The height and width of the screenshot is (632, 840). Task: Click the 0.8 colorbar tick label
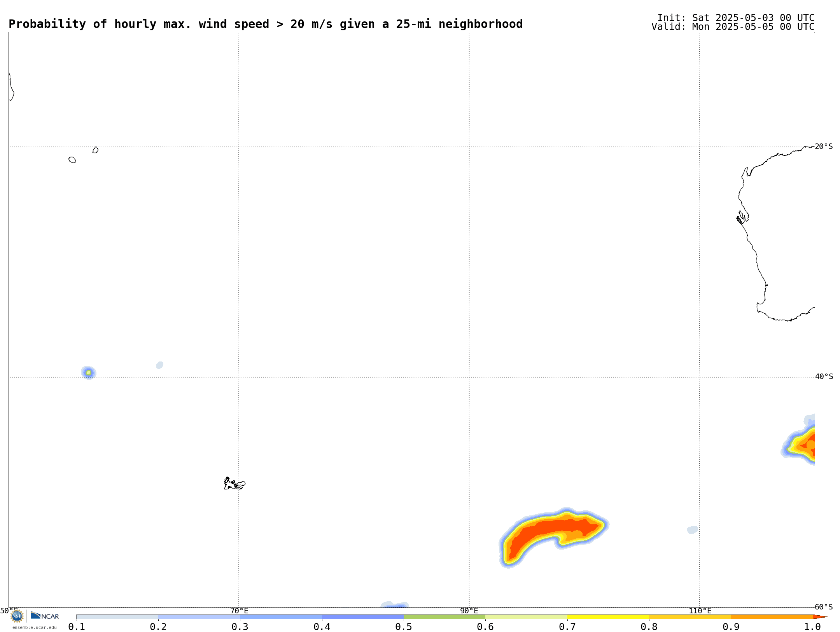[x=649, y=627]
